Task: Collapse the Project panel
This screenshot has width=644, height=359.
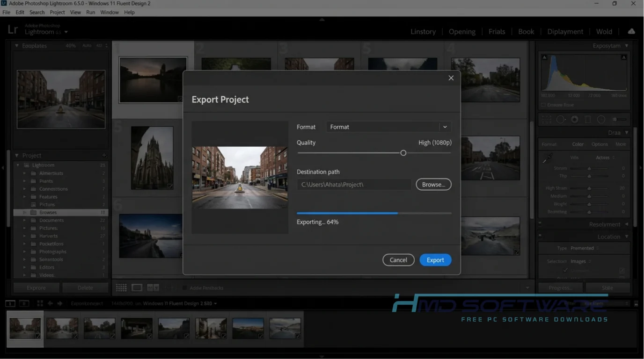Action: [x=17, y=155]
